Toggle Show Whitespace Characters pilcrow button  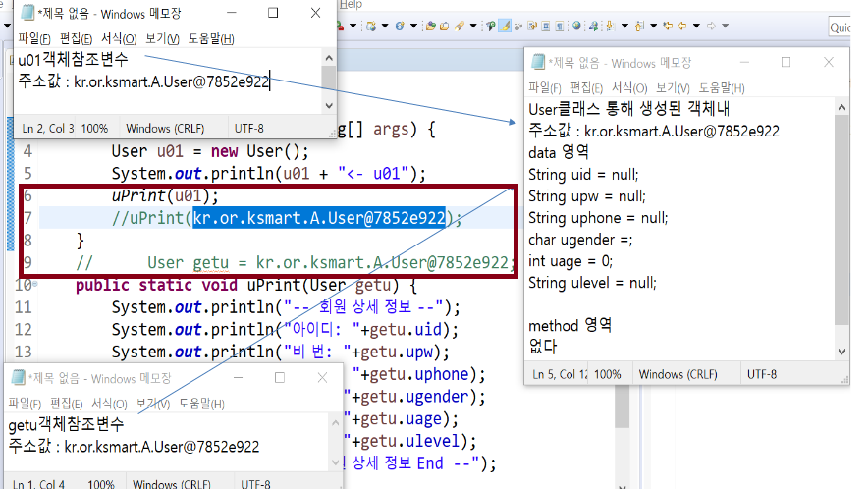(x=560, y=27)
